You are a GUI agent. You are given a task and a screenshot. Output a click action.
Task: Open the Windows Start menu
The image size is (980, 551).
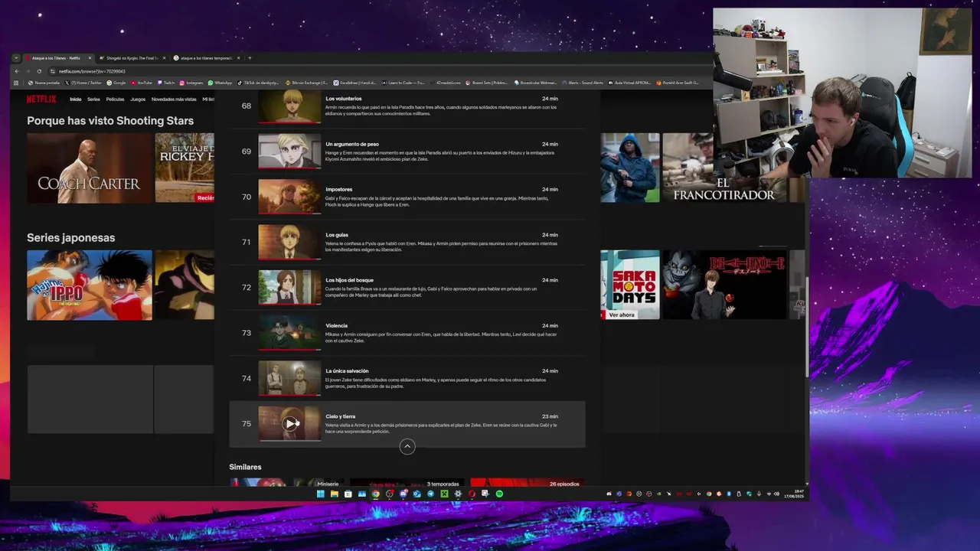click(x=321, y=494)
